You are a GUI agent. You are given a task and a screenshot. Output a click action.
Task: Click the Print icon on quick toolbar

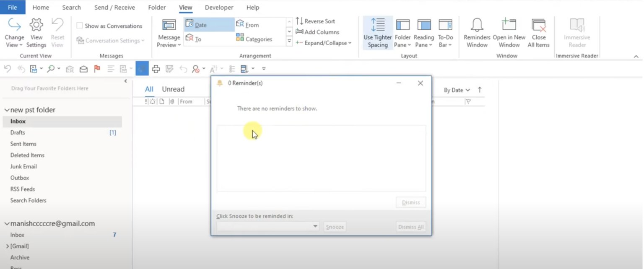point(156,68)
